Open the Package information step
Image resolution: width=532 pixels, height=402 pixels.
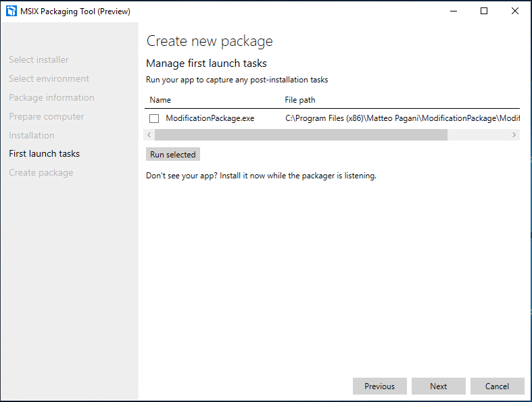click(51, 98)
